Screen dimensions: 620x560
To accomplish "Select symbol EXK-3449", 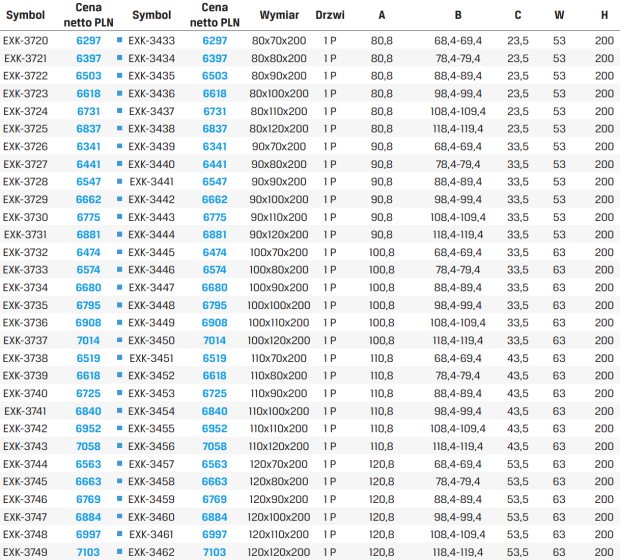I will coord(151,323).
